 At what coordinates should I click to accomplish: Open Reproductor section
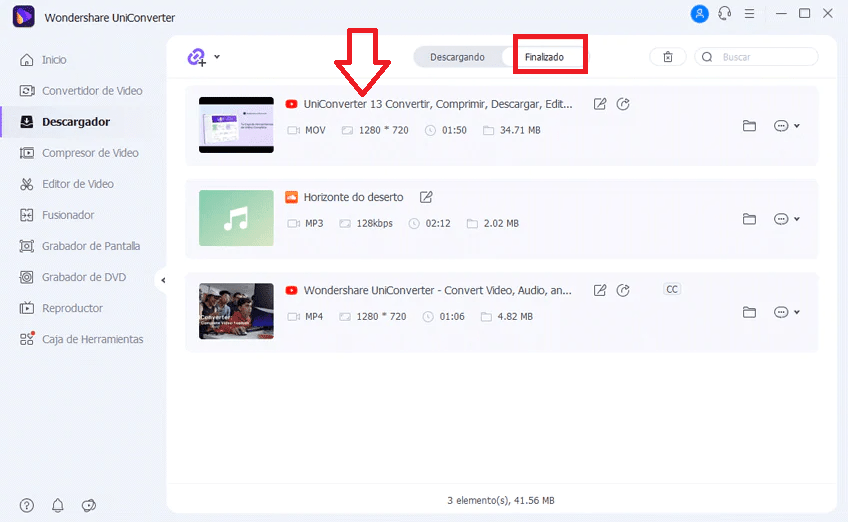(62, 308)
